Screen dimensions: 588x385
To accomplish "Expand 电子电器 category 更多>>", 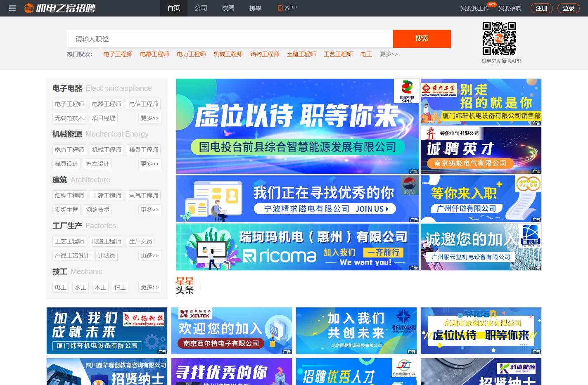I will point(150,118).
